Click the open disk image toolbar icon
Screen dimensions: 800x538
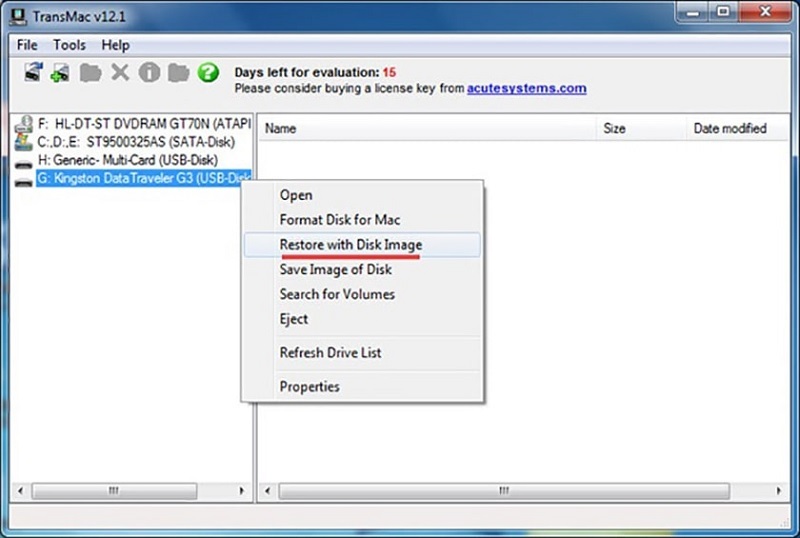point(62,72)
